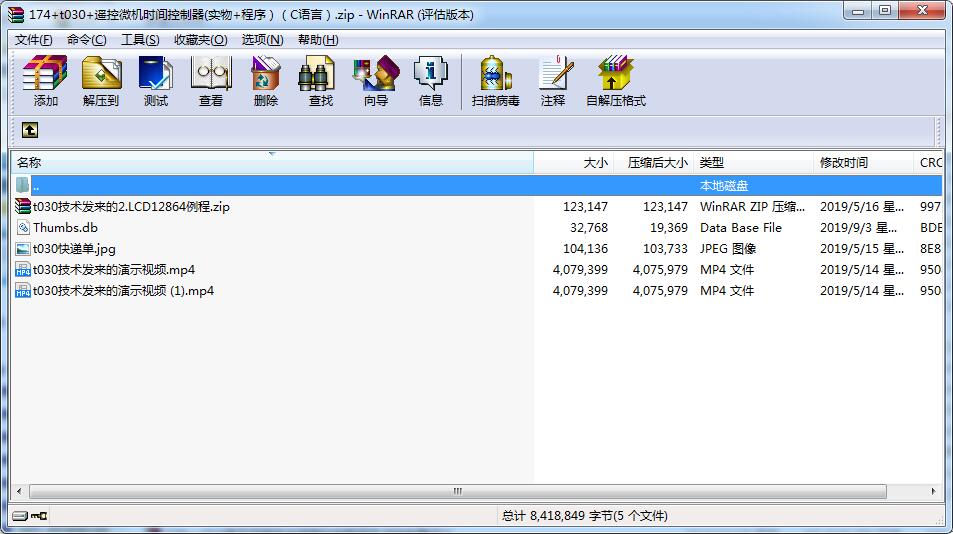Select icon of t030技术发来的演示视频 (1).mp4
The height and width of the screenshot is (534, 953).
point(22,291)
